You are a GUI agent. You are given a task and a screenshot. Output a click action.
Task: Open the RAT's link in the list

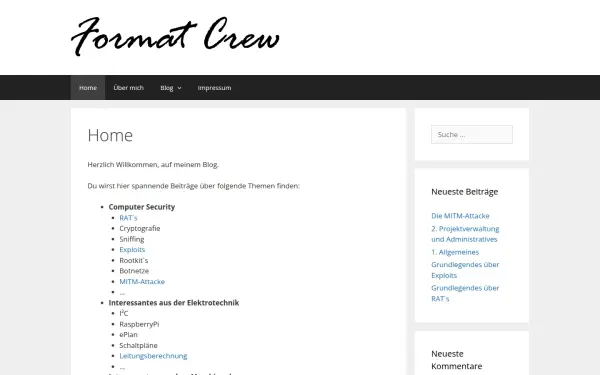point(128,218)
